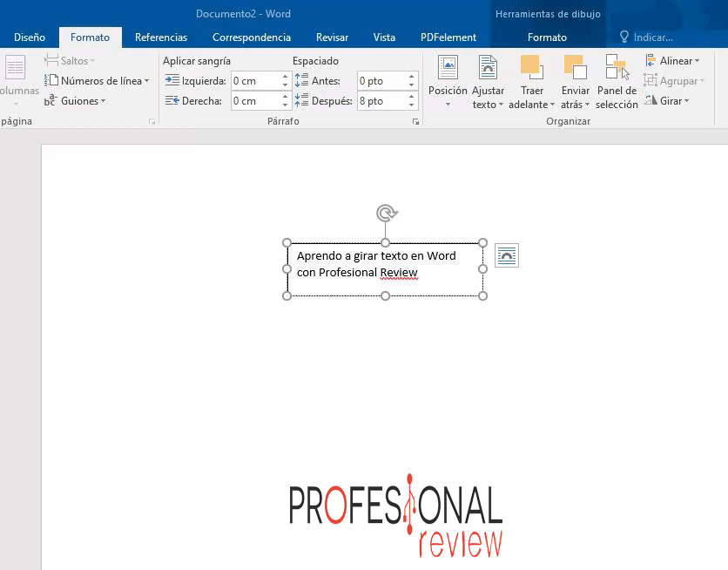Decrease the Izquierda indent value

pos(285,85)
